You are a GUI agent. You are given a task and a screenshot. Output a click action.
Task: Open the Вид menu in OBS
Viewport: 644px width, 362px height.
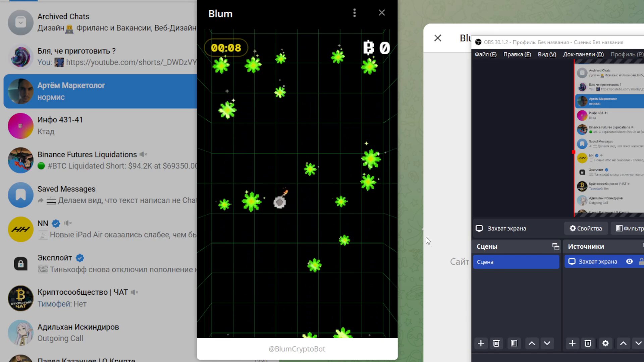[x=546, y=54]
